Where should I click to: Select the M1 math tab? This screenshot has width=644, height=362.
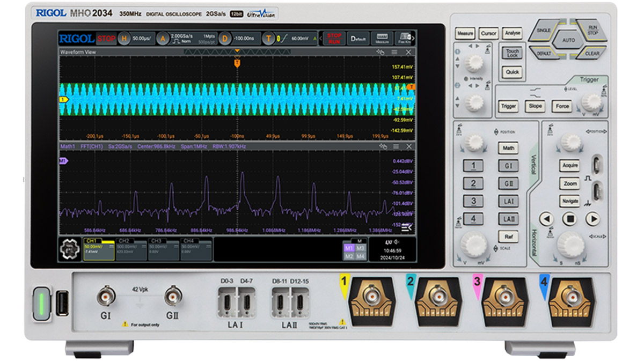pos(349,248)
